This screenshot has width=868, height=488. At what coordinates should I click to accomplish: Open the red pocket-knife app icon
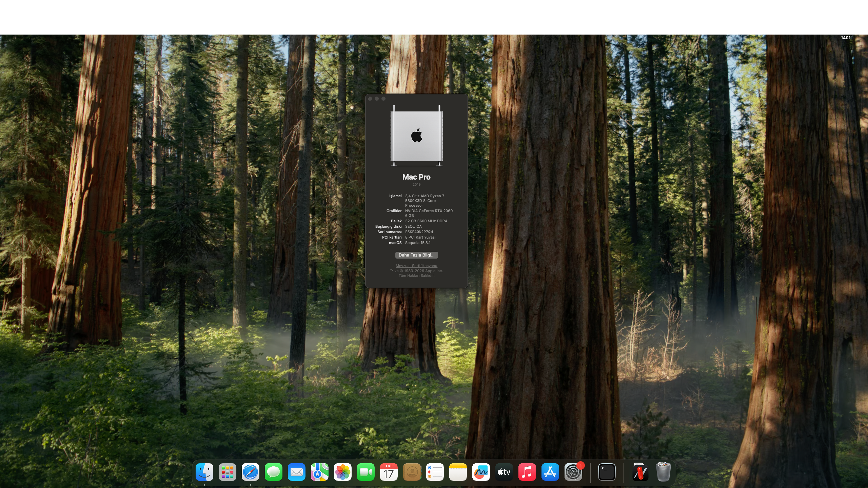640,472
